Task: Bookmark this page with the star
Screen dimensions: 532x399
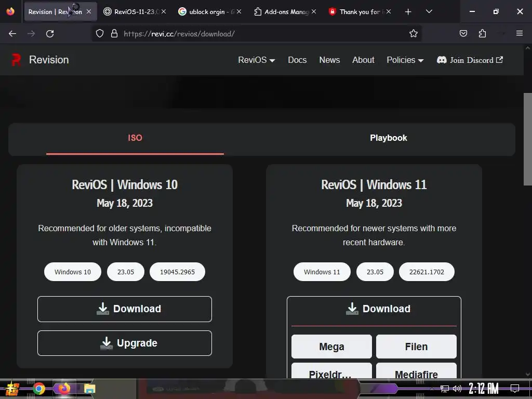Action: pyautogui.click(x=413, y=33)
